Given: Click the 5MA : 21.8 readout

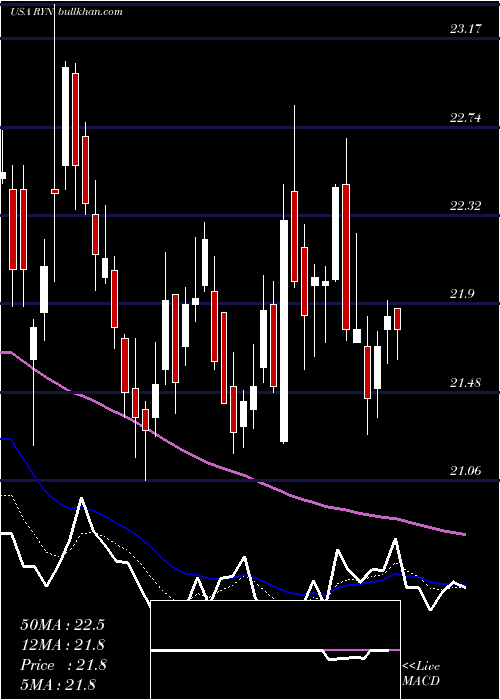Looking at the screenshot, I should pos(58,684).
